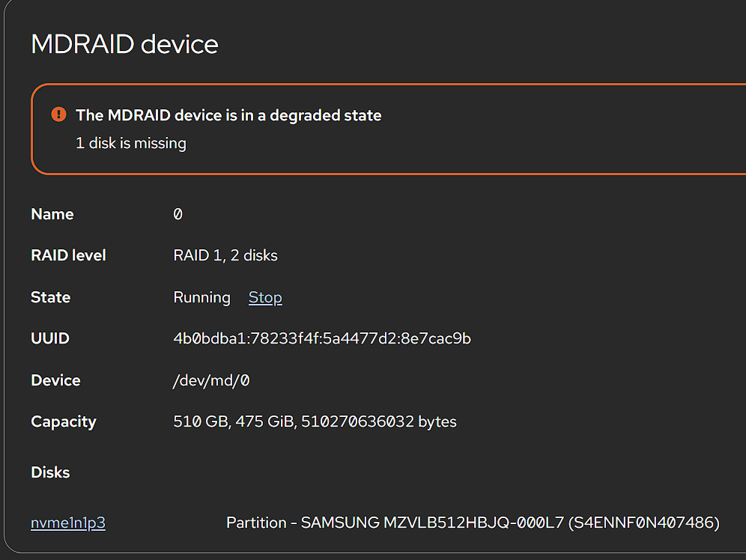Select the UUID value string

click(x=322, y=338)
